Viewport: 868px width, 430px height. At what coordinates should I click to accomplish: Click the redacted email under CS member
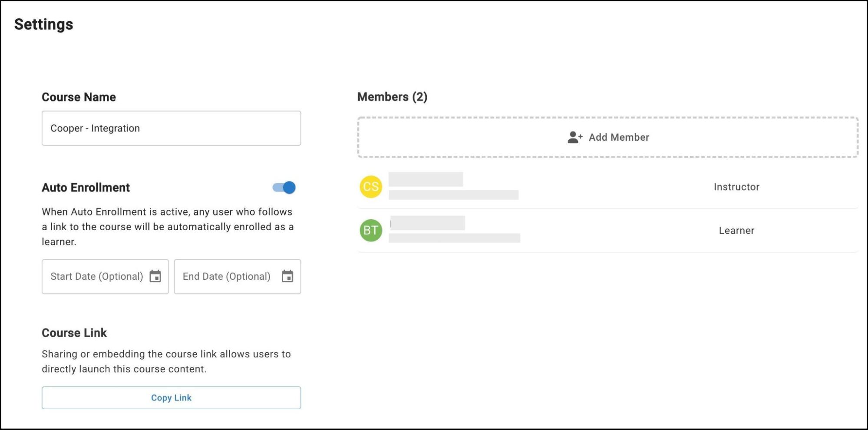(x=453, y=195)
